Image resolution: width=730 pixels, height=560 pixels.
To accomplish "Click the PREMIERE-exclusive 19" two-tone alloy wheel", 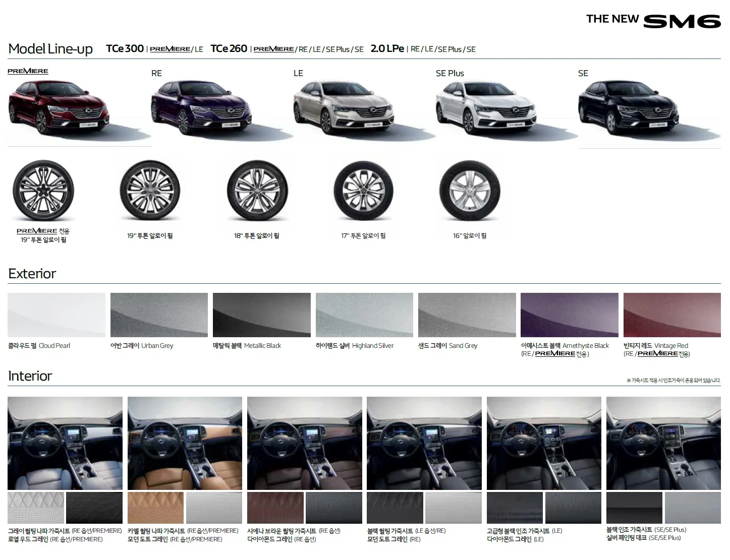I will coord(43,191).
